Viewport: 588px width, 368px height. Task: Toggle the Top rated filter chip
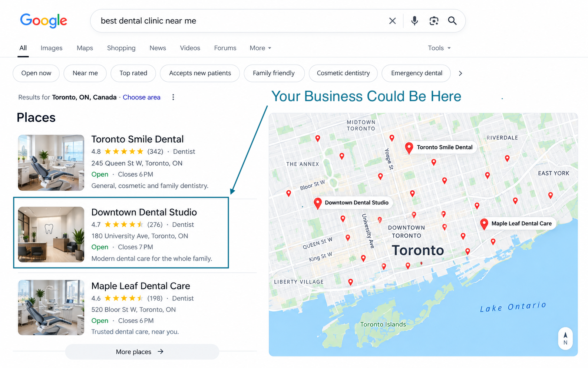click(133, 73)
